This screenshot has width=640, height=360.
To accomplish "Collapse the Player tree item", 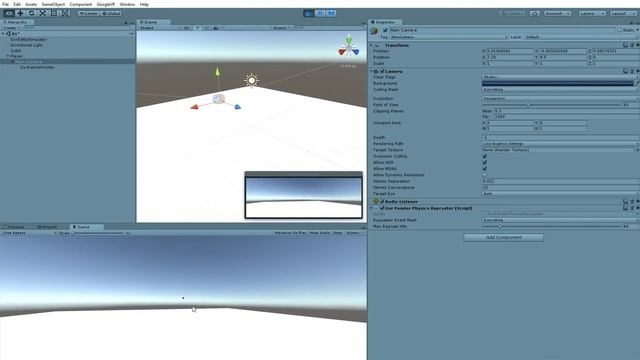I will 8,56.
